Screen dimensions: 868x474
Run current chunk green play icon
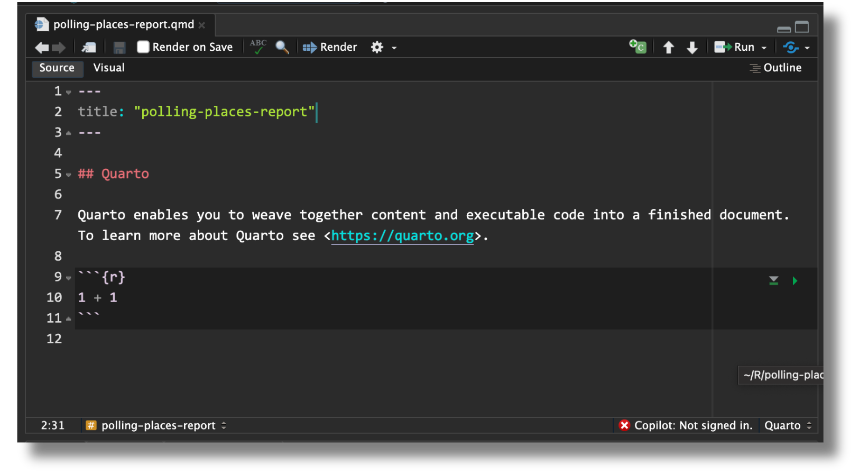795,281
